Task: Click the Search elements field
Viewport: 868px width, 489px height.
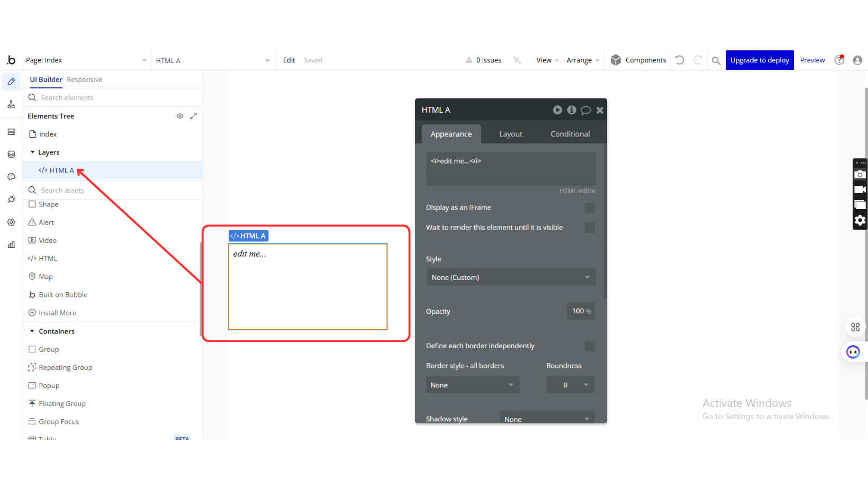Action: coord(113,97)
